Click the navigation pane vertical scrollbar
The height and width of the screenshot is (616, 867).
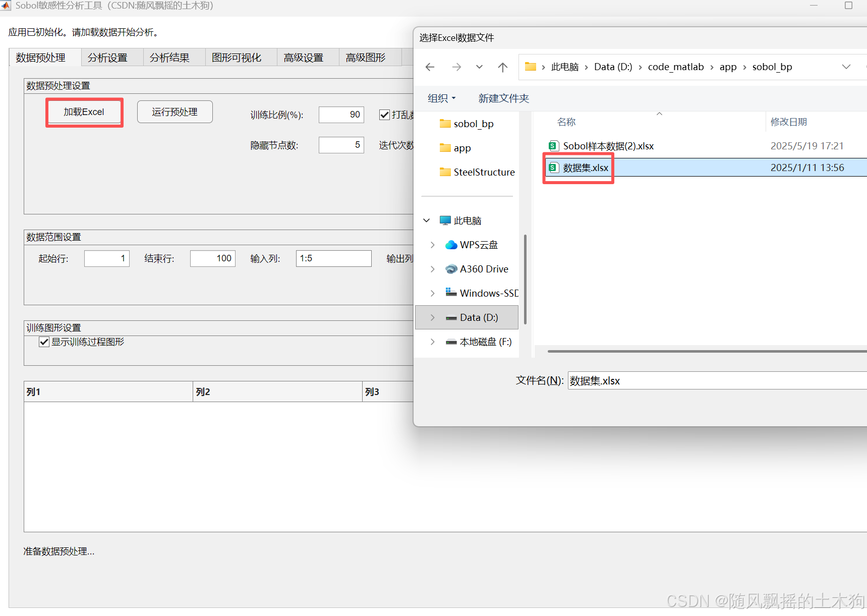[525, 279]
